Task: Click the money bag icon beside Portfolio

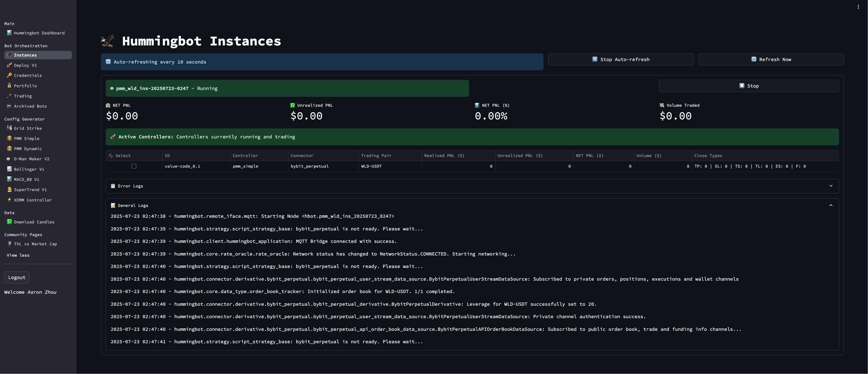Action: [x=9, y=85]
